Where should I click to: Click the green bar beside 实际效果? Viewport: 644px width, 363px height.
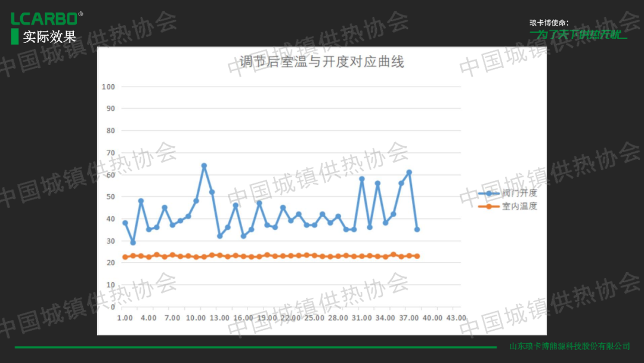(x=15, y=36)
